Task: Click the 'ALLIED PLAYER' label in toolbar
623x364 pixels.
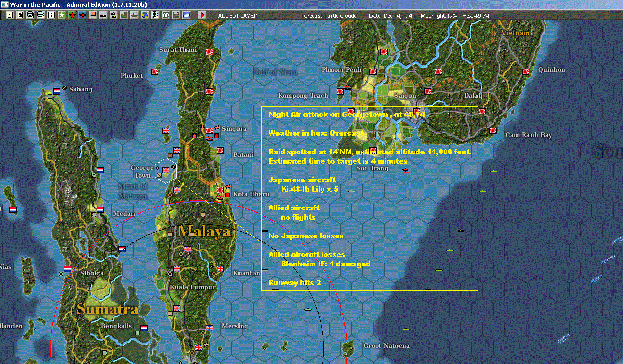Action: click(x=237, y=16)
